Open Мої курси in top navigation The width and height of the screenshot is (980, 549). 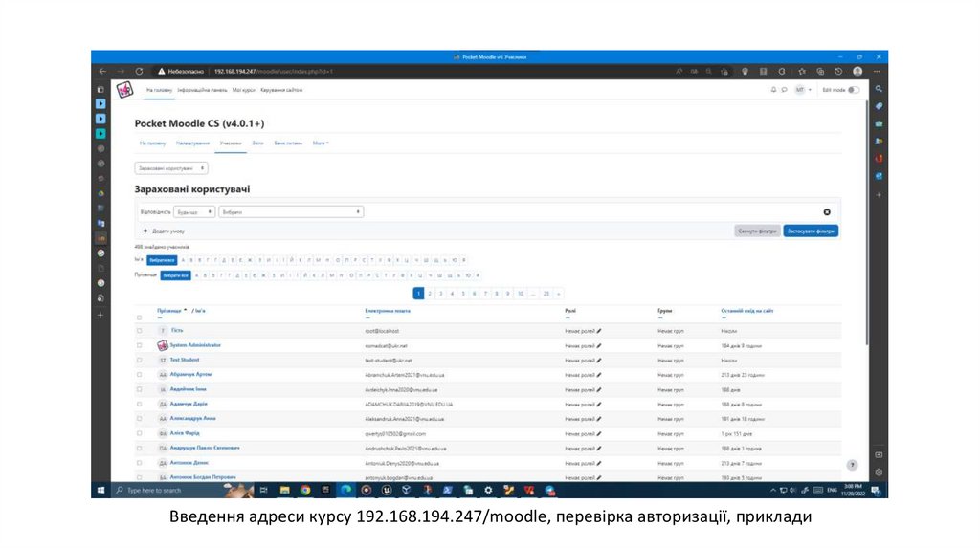pos(243,90)
